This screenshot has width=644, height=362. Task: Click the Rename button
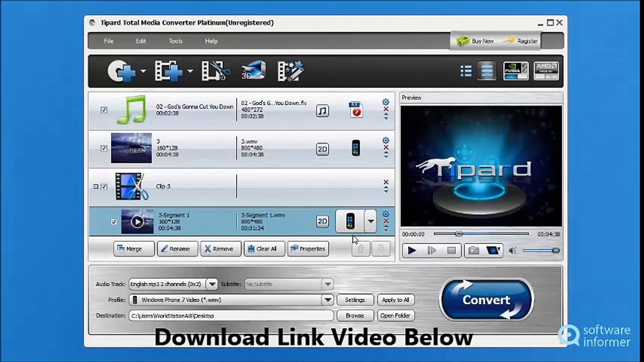tap(177, 249)
